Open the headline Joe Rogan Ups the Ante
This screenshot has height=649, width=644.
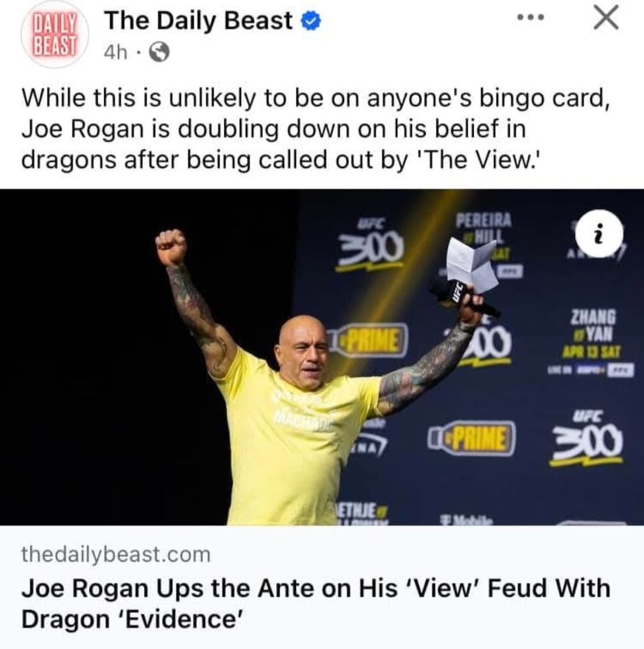click(316, 604)
